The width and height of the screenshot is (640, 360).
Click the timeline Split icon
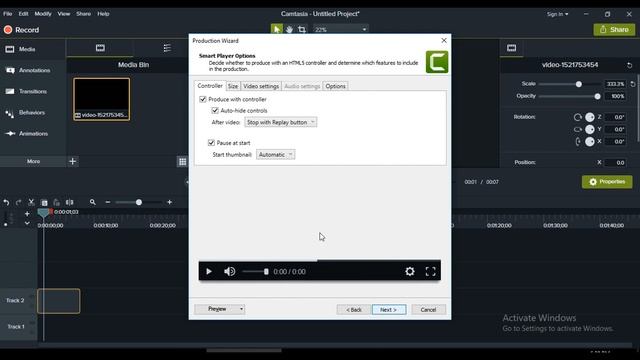70,202
